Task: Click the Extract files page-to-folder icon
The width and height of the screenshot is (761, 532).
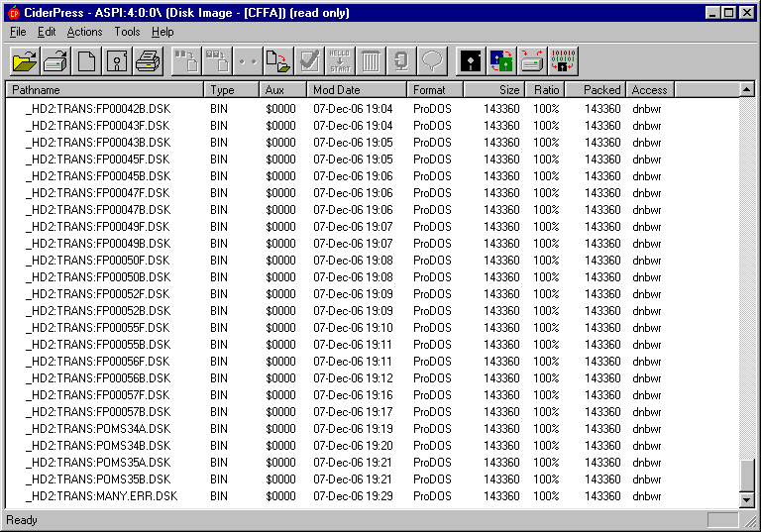Action: pos(278,61)
